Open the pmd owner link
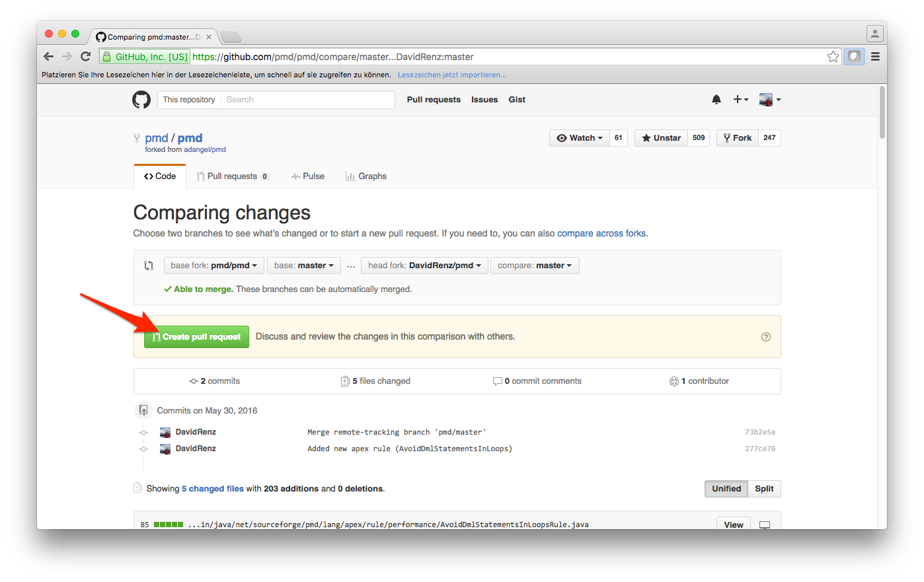924x582 pixels. click(x=157, y=138)
